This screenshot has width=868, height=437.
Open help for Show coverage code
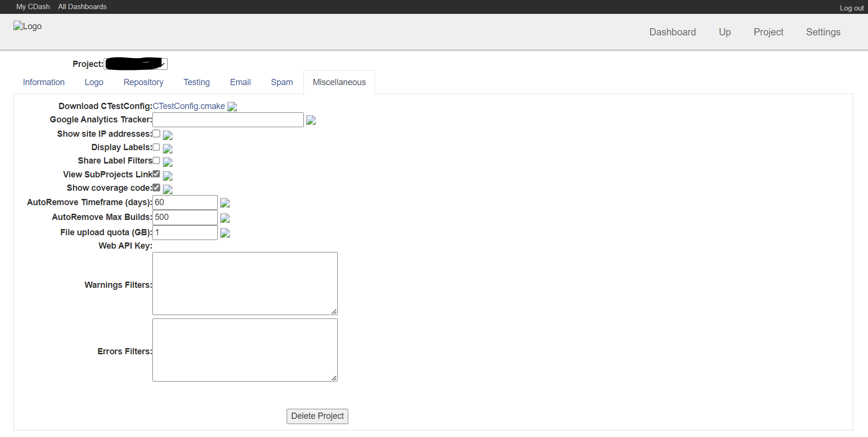click(167, 189)
